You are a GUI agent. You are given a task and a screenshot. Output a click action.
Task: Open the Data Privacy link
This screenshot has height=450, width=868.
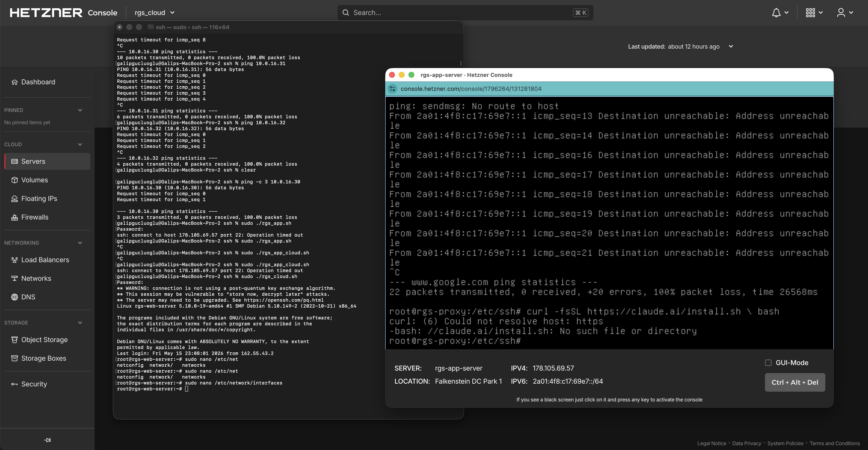pyautogui.click(x=747, y=443)
